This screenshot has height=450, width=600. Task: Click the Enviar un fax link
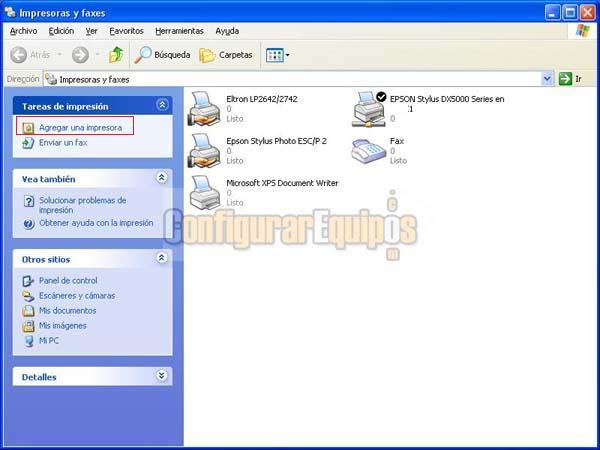click(63, 143)
